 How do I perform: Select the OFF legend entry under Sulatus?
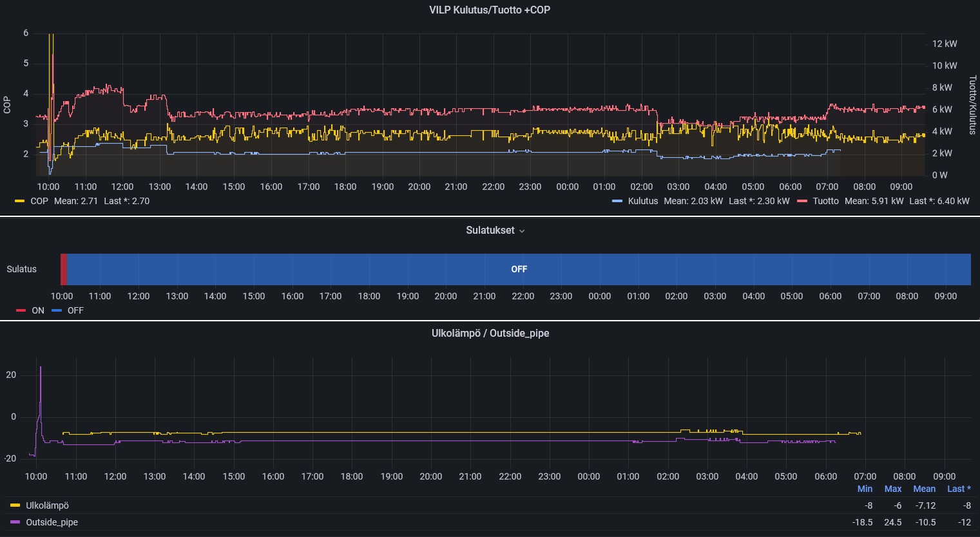click(x=75, y=310)
